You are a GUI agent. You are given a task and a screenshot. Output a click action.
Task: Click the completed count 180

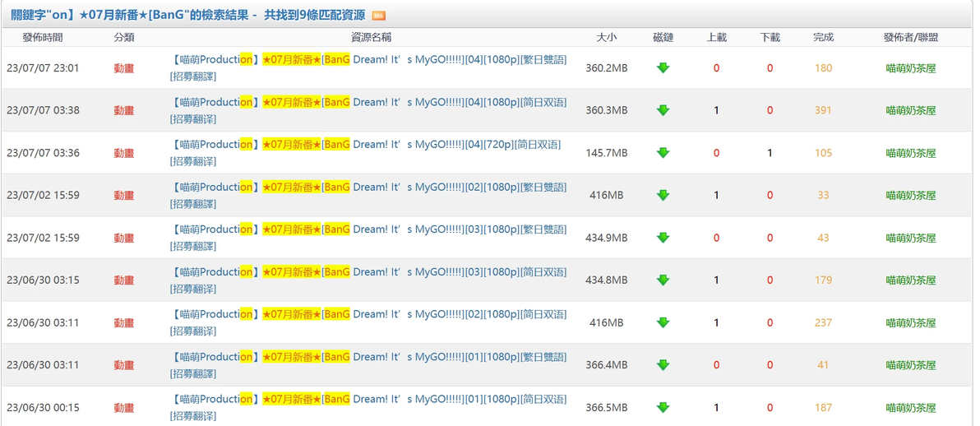(823, 67)
